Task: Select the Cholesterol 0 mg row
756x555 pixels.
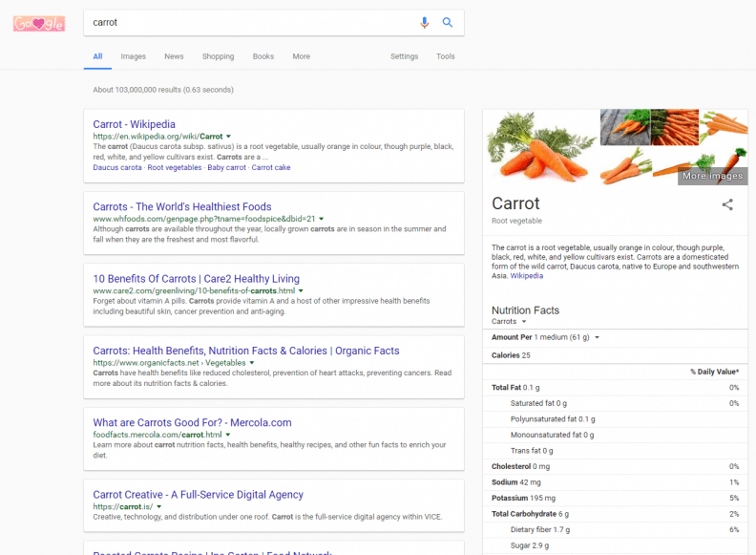Action: (x=616, y=466)
